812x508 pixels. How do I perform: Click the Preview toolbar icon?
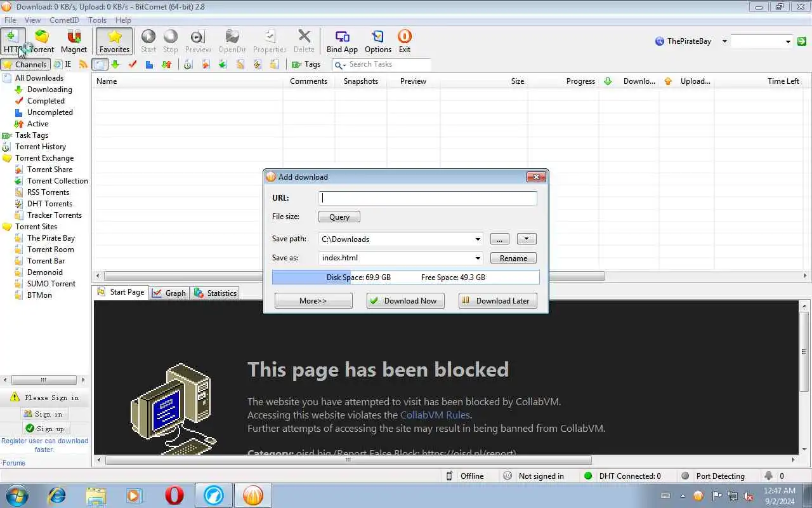(x=198, y=41)
